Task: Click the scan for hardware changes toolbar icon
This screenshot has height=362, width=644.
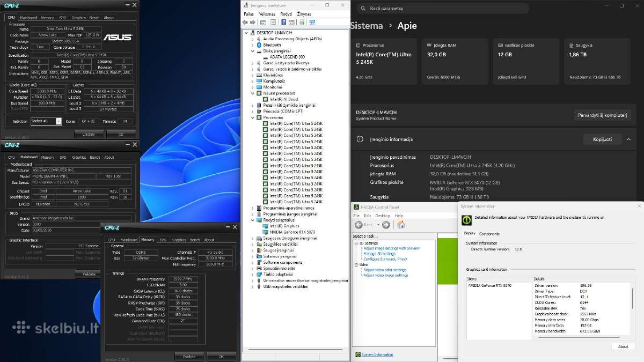Action: tap(302, 22)
